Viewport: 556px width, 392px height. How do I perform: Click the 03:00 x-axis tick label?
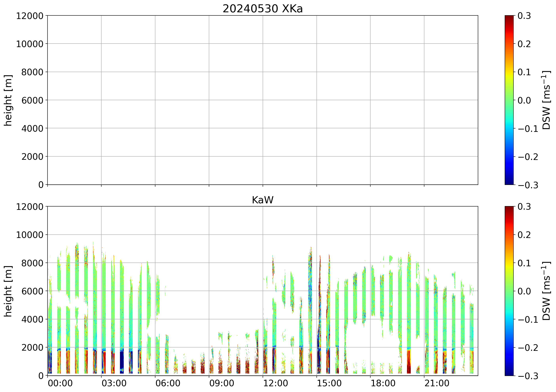(x=114, y=383)
